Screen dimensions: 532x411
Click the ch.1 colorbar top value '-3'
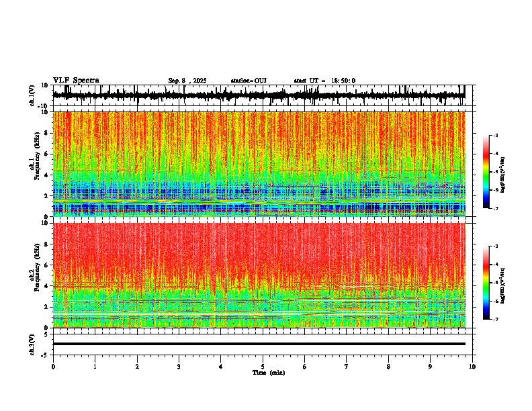coord(495,135)
